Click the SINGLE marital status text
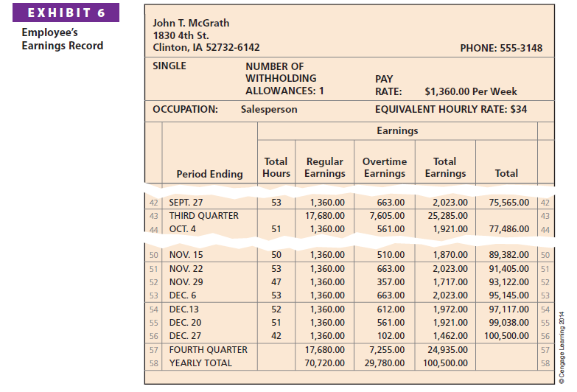The height and width of the screenshot is (392, 577). pyautogui.click(x=169, y=66)
